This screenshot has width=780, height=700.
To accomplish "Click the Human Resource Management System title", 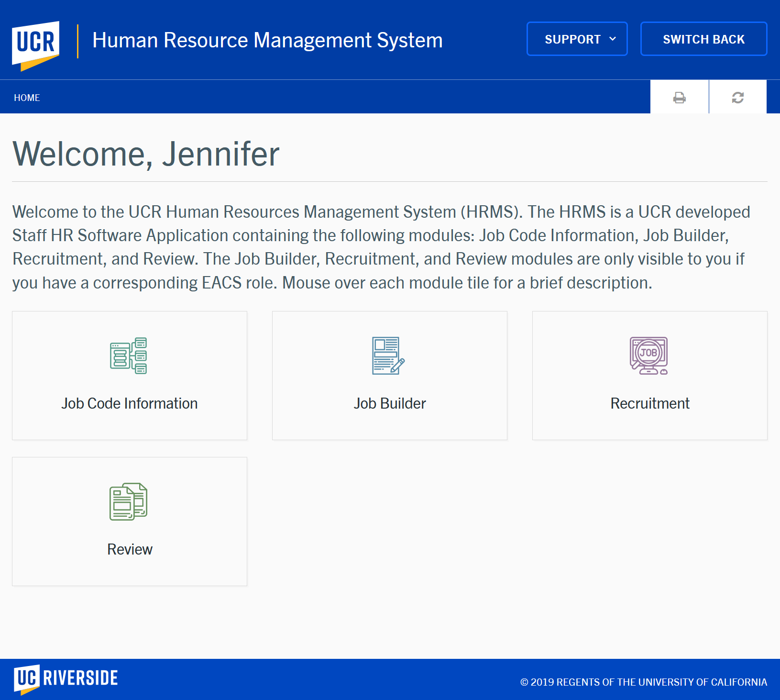I will tap(267, 40).
